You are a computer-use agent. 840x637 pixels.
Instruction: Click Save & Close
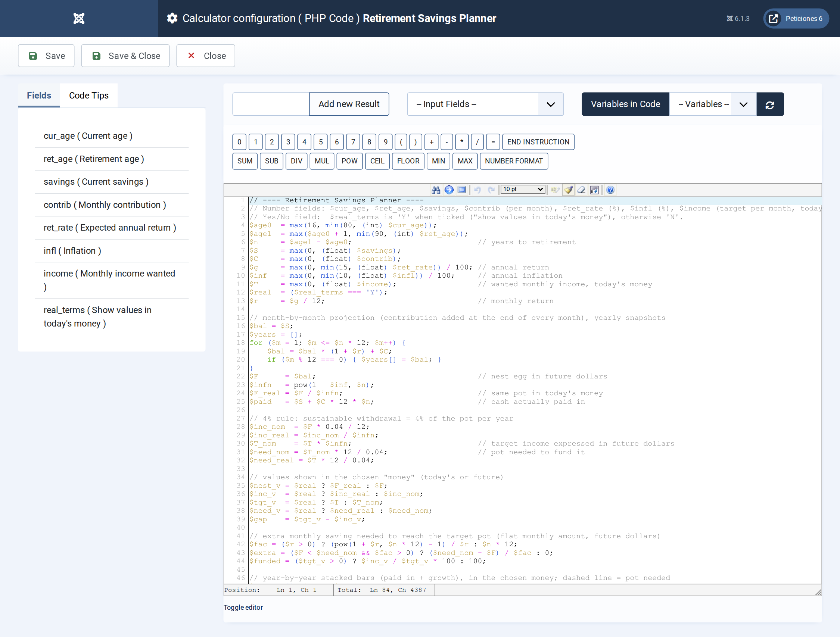[x=125, y=56]
